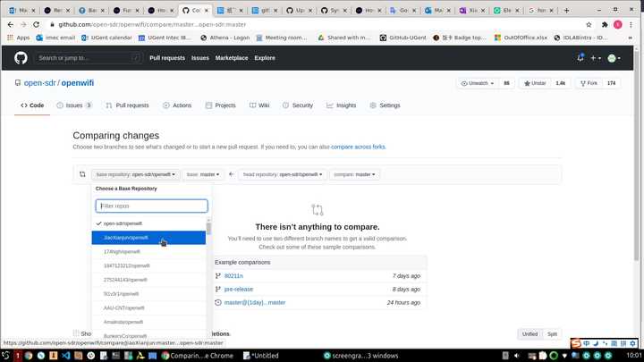Image resolution: width=644 pixels, height=362 pixels.
Task: Launch Visual Studio Code from the taskbar
Action: (x=65, y=356)
